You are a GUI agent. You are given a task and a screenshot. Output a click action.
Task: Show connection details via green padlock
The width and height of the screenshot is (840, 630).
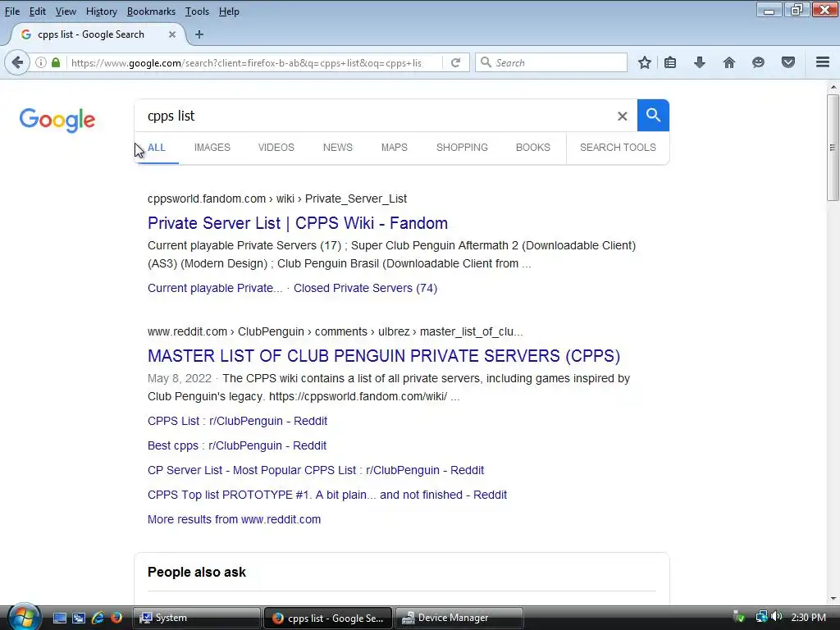click(x=56, y=62)
